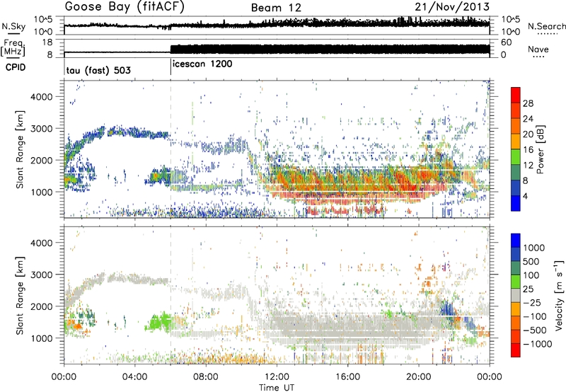Click the 16 tick on Power colorbar
Viewport: 566px width, 392px height.
point(528,150)
